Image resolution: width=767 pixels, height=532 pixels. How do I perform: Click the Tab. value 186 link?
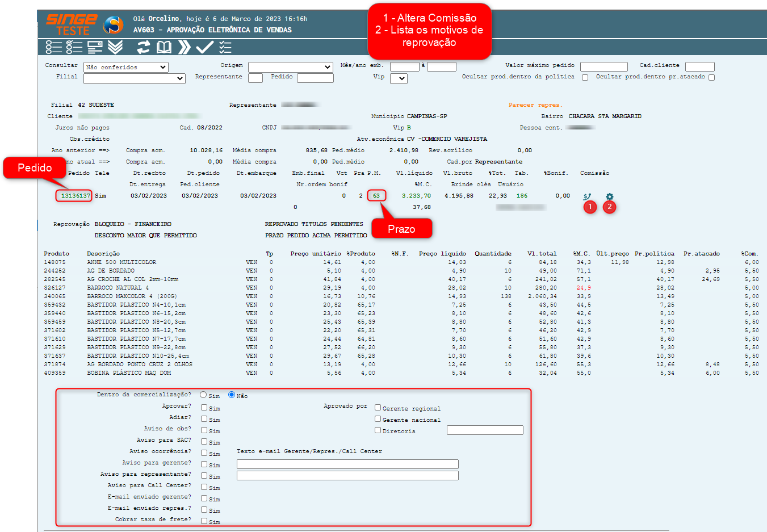522,196
